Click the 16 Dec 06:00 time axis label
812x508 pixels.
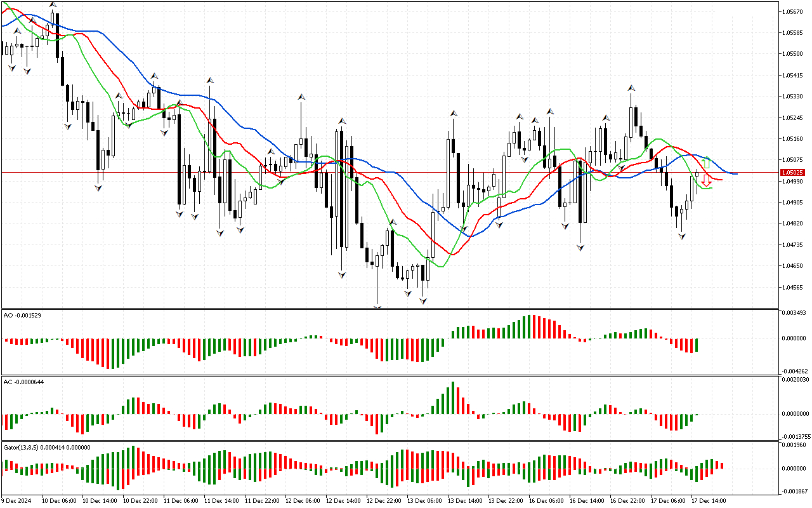pyautogui.click(x=546, y=501)
